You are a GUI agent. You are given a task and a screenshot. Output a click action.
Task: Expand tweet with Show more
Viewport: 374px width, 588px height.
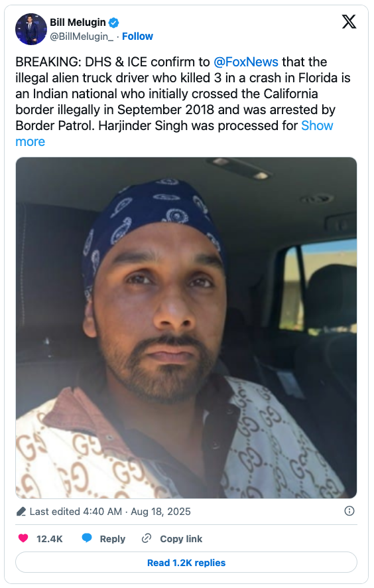click(30, 141)
